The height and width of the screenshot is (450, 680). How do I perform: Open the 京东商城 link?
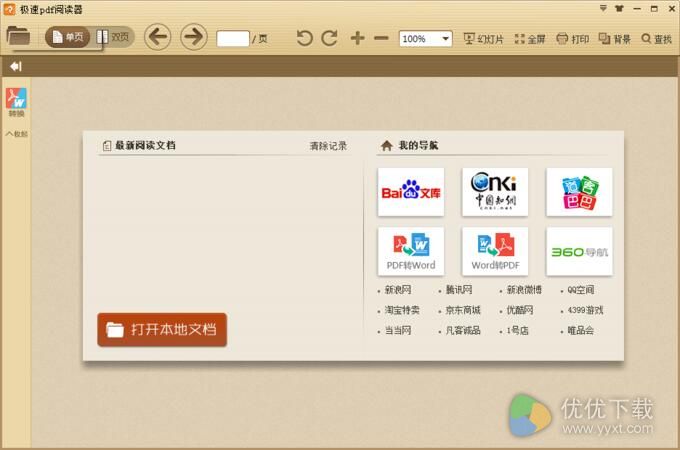click(463, 310)
